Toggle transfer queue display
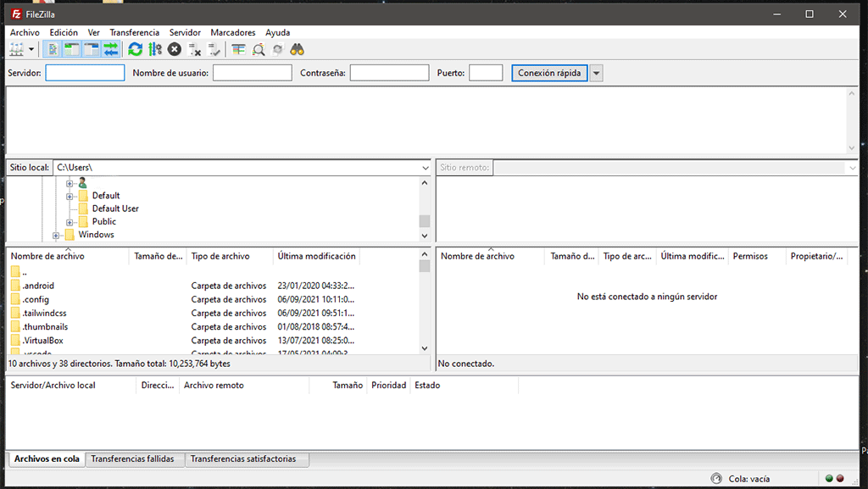Screen dimensions: 868x489 [111, 50]
